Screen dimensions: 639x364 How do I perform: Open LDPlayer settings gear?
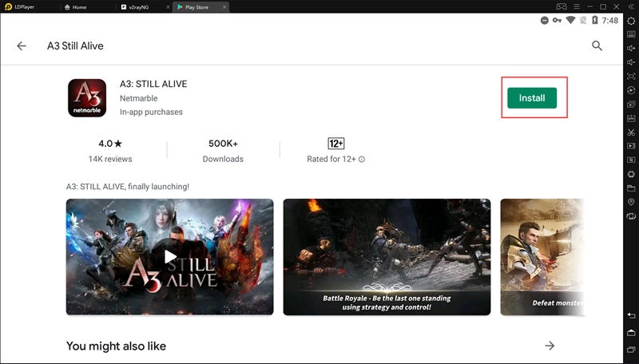coord(631,21)
